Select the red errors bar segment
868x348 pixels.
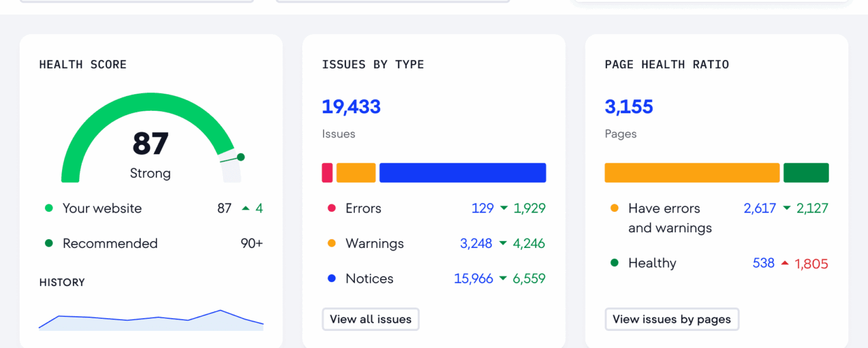(328, 173)
